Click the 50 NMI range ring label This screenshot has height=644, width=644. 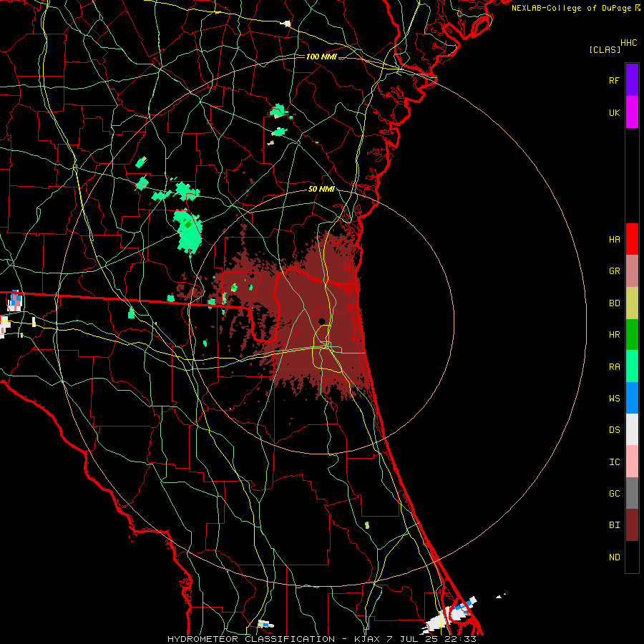pos(321,189)
